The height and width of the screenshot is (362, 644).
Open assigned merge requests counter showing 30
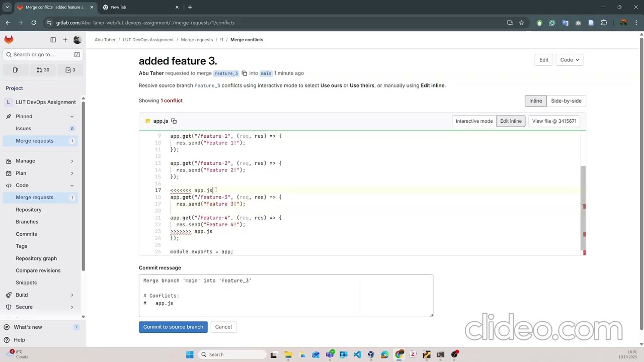point(43,70)
